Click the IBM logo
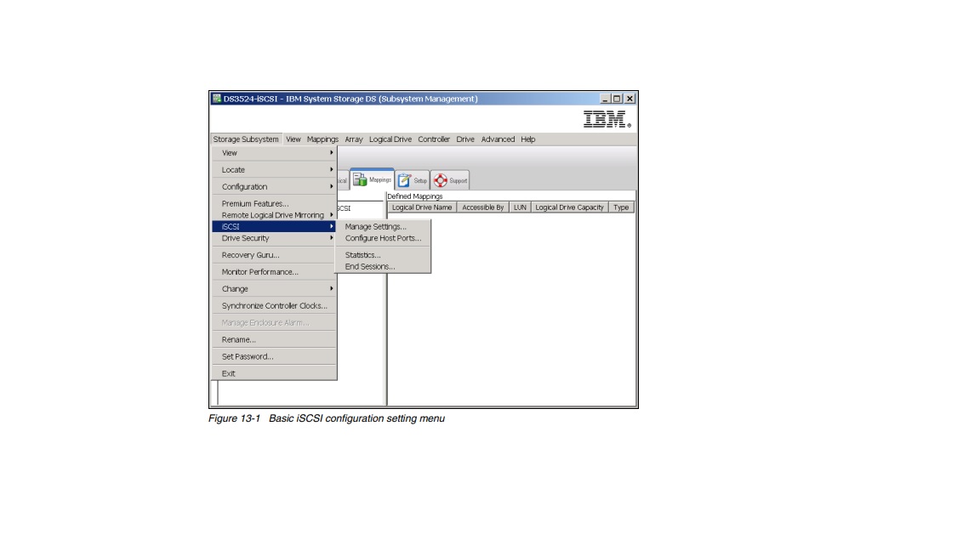980x551 pixels. [609, 120]
